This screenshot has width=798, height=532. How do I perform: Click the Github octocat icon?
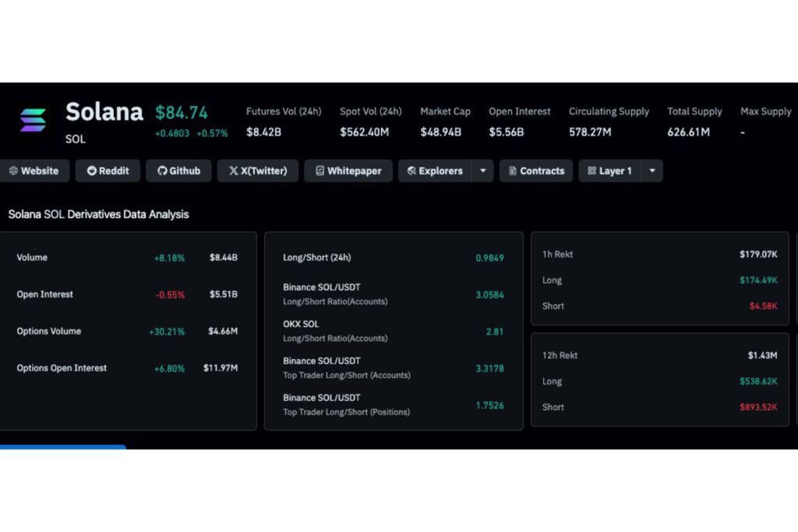162,171
